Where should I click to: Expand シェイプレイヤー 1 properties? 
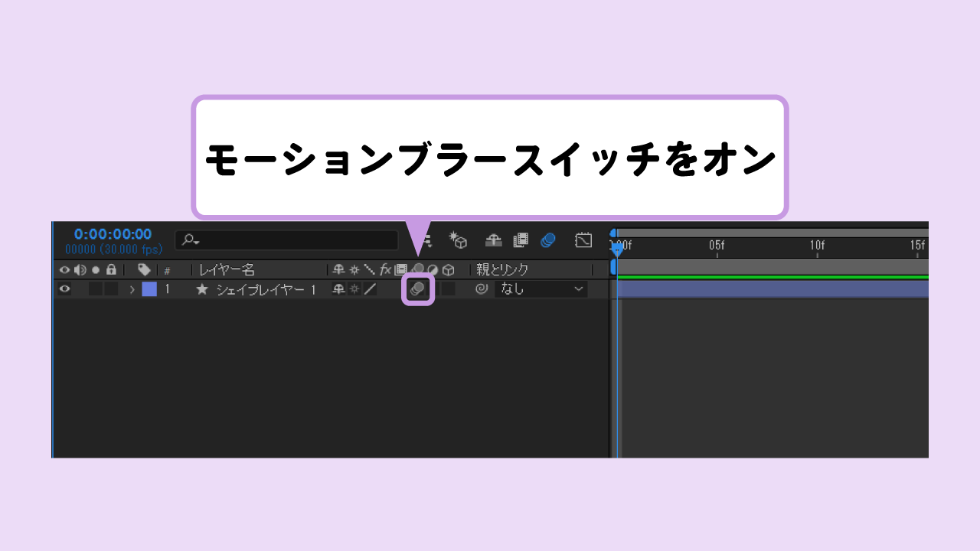[x=132, y=289]
